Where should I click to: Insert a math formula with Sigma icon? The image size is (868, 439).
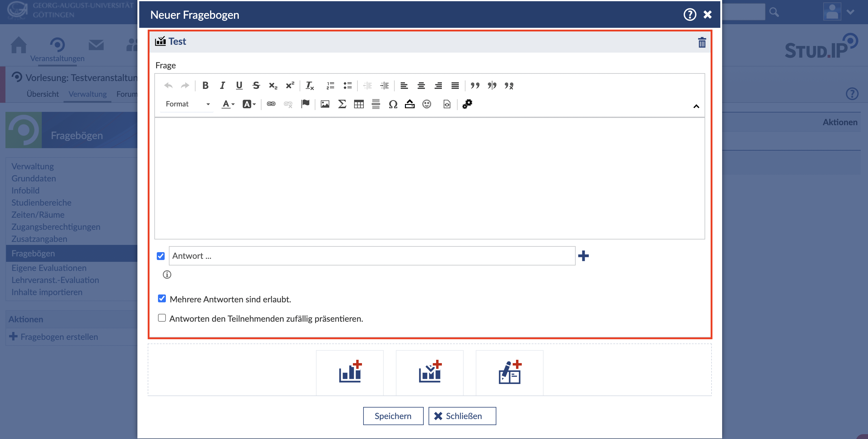[x=342, y=104]
